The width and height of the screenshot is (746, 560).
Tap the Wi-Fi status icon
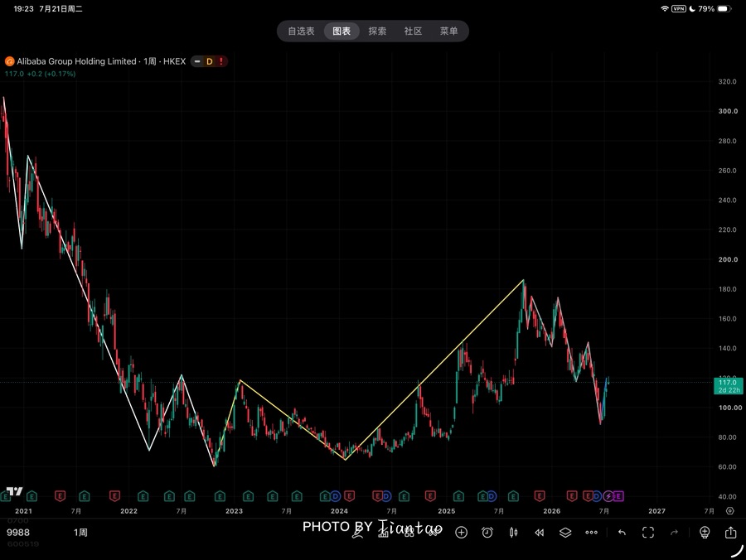(665, 8)
